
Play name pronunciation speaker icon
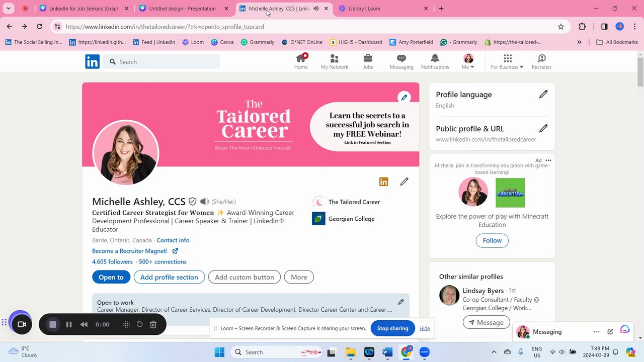pos(204,202)
